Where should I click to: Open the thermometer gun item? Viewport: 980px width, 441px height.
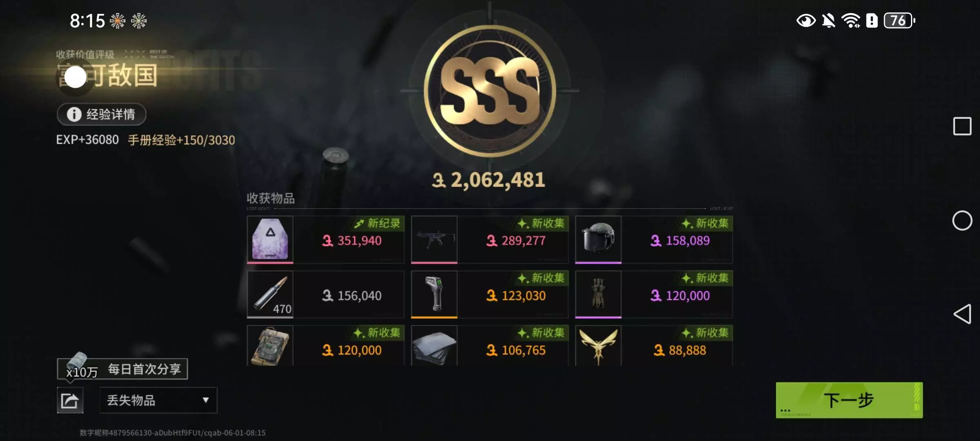point(434,294)
